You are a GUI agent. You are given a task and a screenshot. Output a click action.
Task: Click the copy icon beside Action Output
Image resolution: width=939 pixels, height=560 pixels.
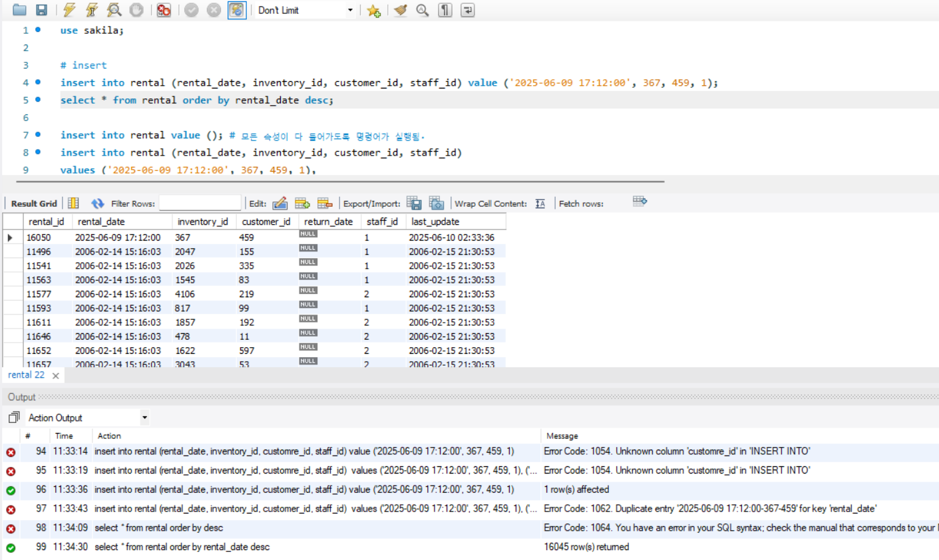(13, 418)
